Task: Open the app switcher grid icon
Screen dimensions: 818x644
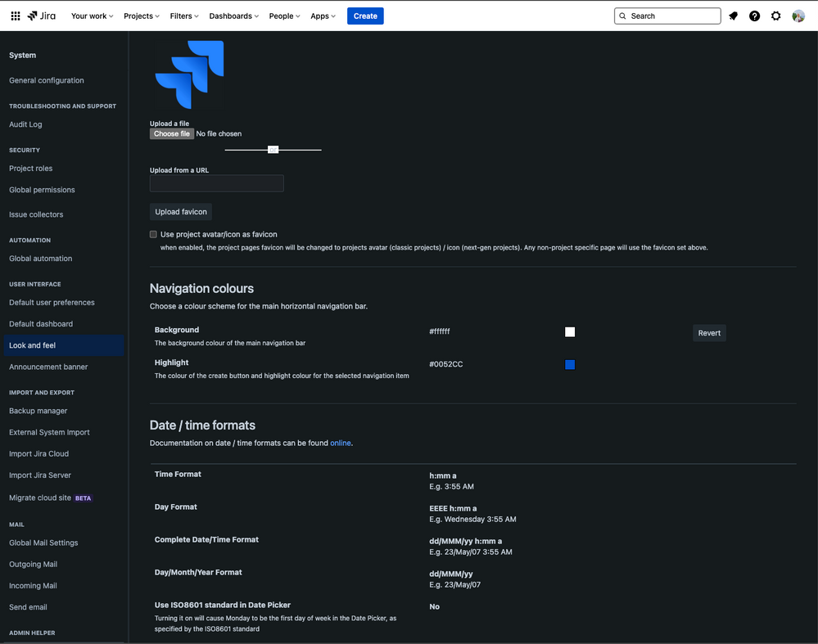Action: tap(15, 16)
